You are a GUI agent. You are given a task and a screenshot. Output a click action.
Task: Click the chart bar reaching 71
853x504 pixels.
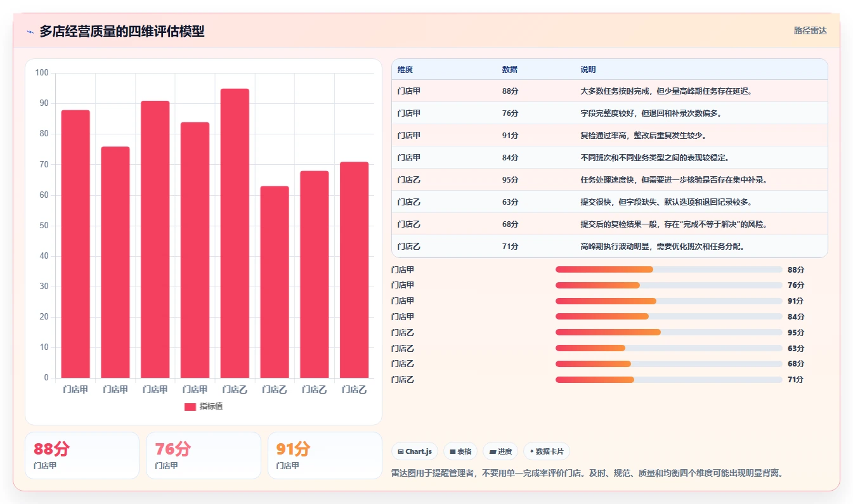click(x=354, y=270)
